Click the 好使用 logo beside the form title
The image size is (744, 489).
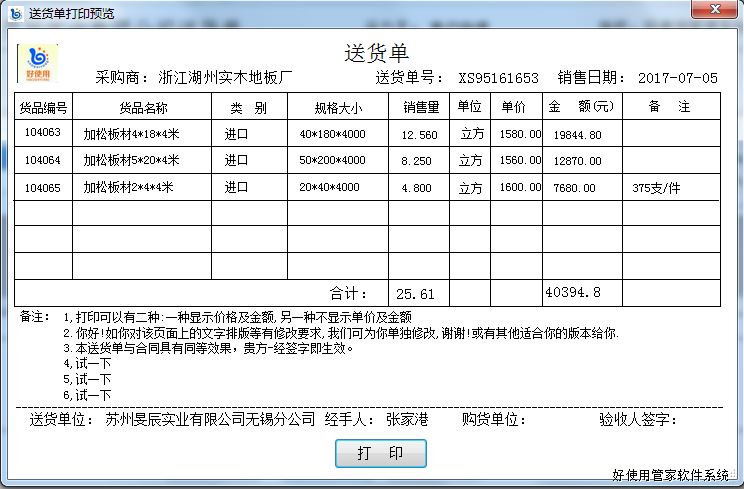pos(39,63)
